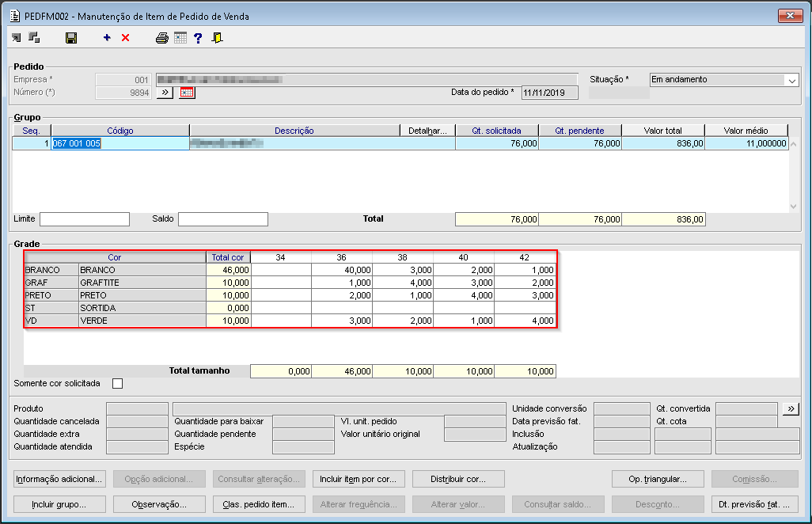Print using the printer icon

(162, 38)
